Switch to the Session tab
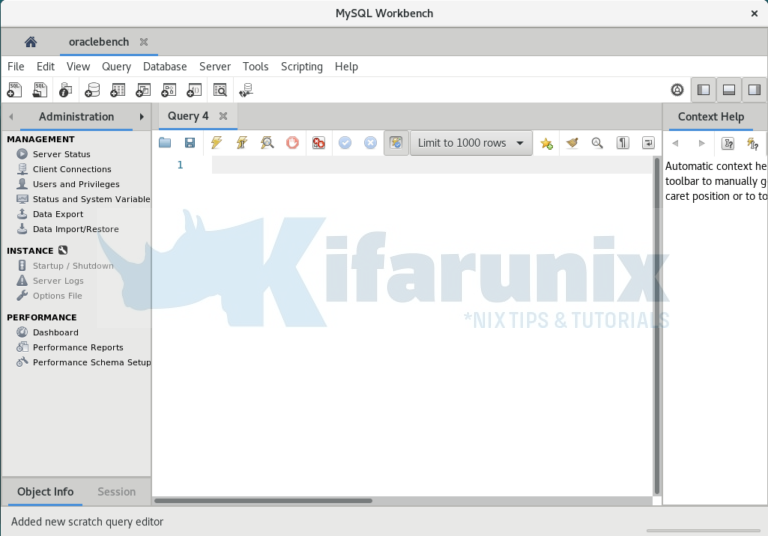This screenshot has width=768, height=536. pyautogui.click(x=116, y=491)
